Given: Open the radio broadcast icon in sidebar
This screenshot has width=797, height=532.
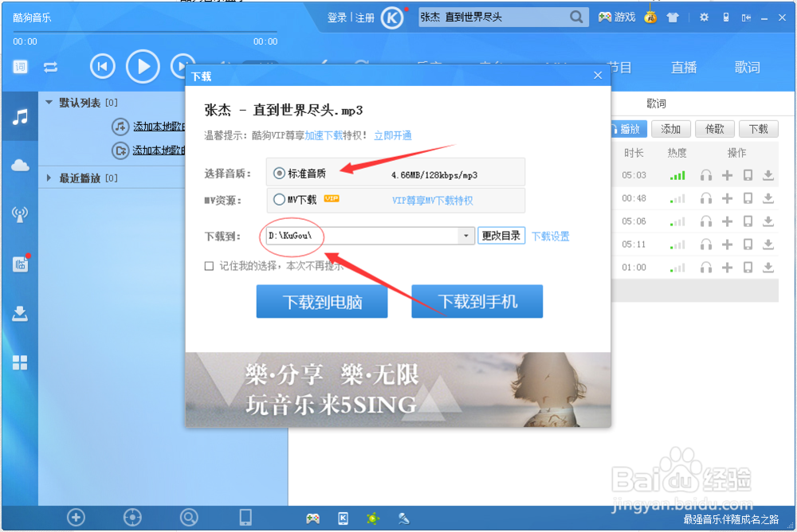Looking at the screenshot, I should (18, 213).
